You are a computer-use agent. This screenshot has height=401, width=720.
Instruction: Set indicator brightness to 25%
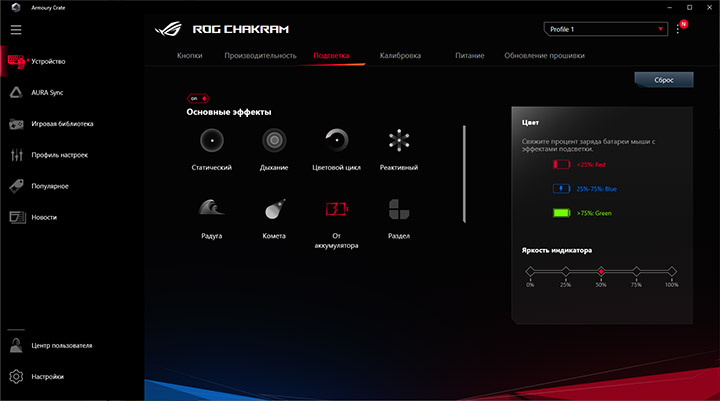pos(566,271)
